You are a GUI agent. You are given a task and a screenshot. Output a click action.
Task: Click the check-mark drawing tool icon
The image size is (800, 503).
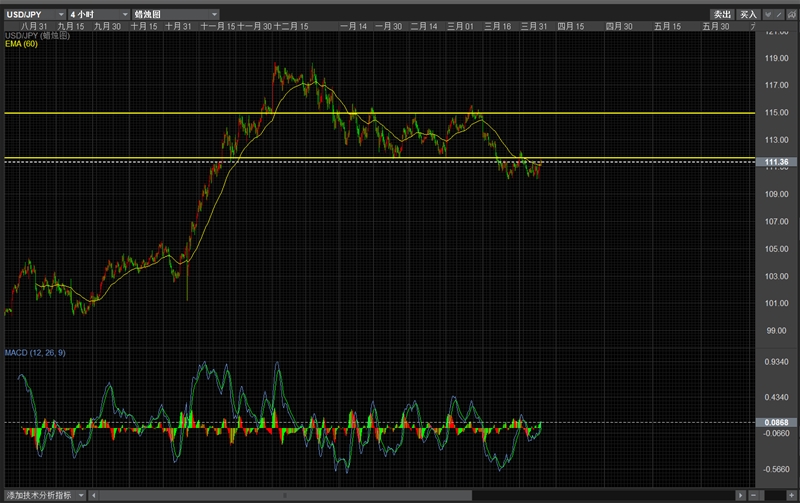tap(768, 15)
